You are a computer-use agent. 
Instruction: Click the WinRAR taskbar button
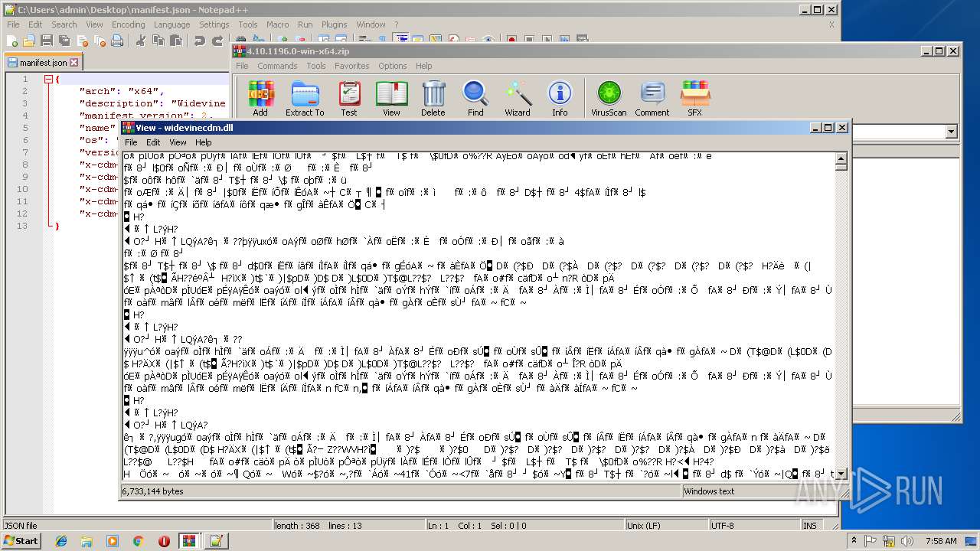(190, 541)
